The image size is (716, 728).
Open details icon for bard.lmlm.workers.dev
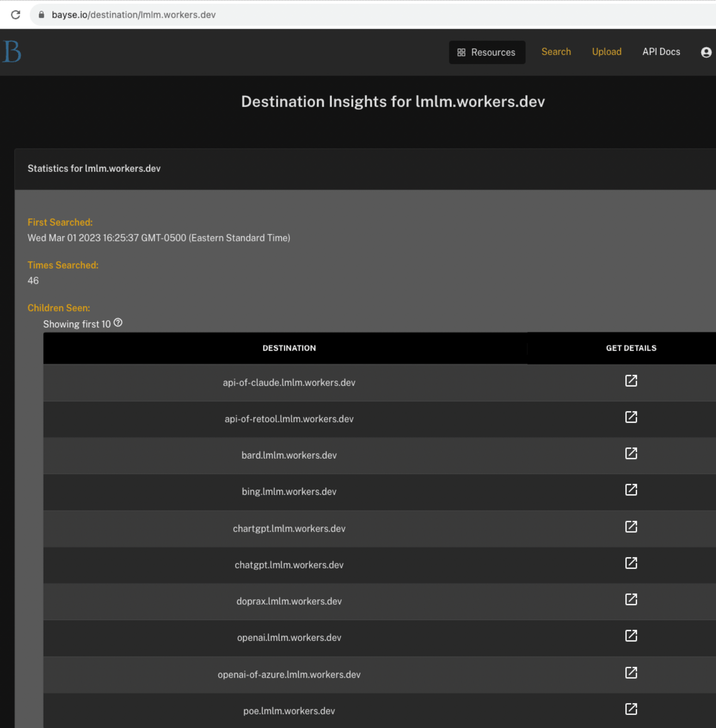coord(631,453)
